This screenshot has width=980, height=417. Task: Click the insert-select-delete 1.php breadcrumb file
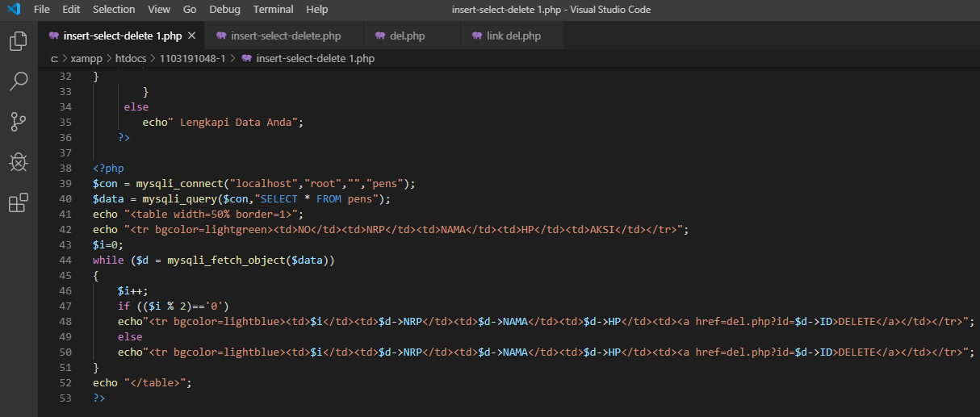point(315,58)
